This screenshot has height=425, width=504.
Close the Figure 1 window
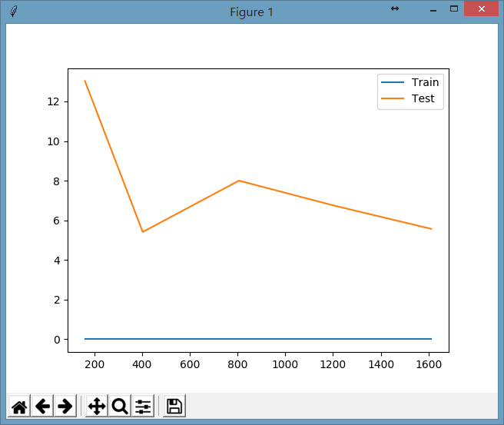coord(481,9)
